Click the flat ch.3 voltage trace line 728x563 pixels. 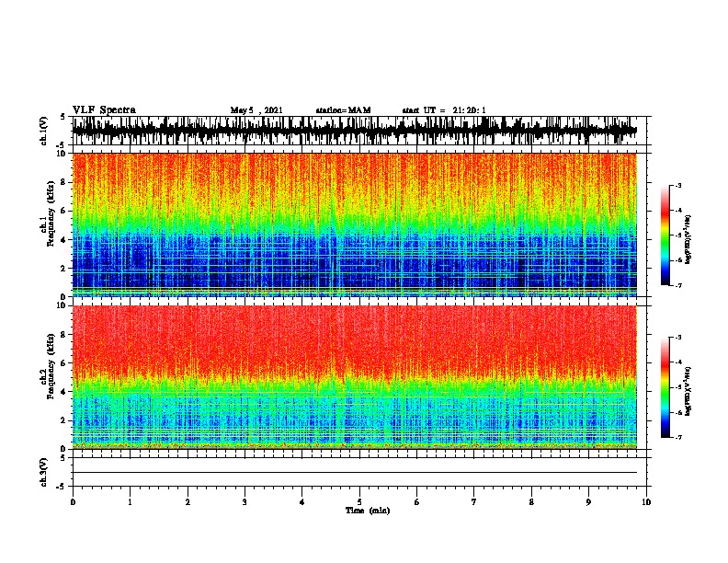coord(355,473)
